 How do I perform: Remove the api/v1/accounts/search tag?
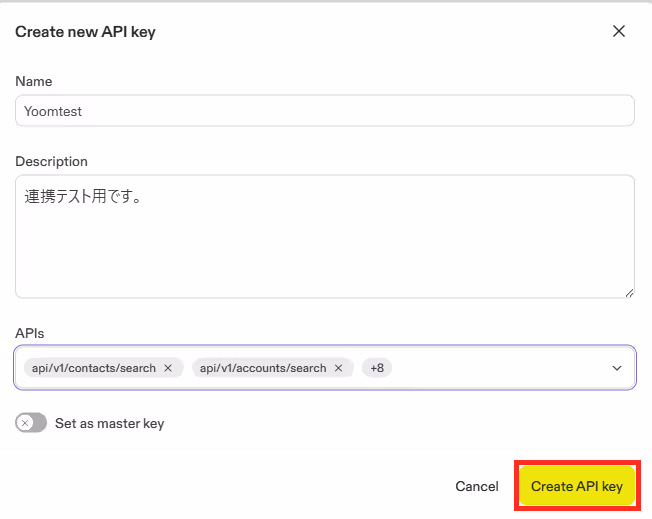[x=338, y=368]
